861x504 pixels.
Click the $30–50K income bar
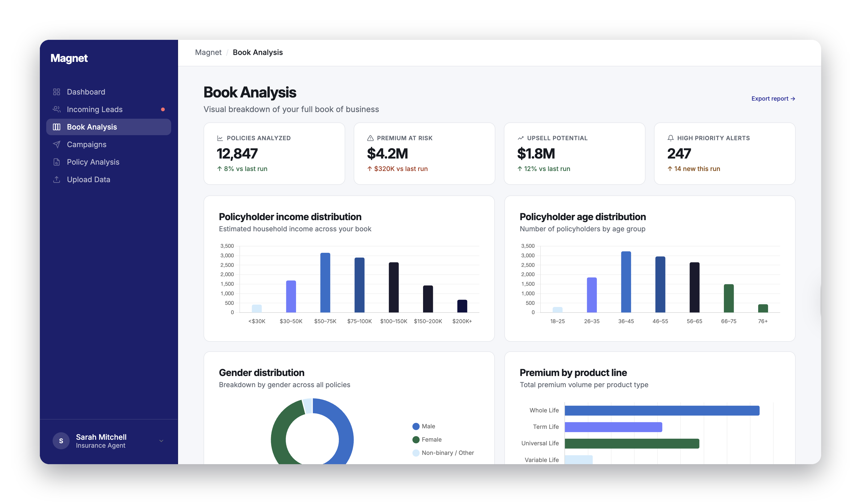coord(291,296)
